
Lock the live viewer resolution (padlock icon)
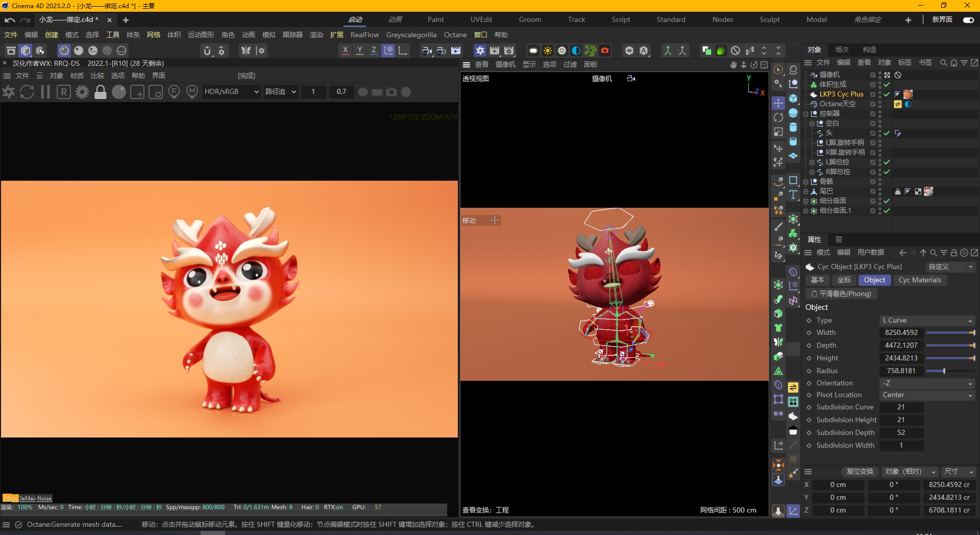pos(101,92)
